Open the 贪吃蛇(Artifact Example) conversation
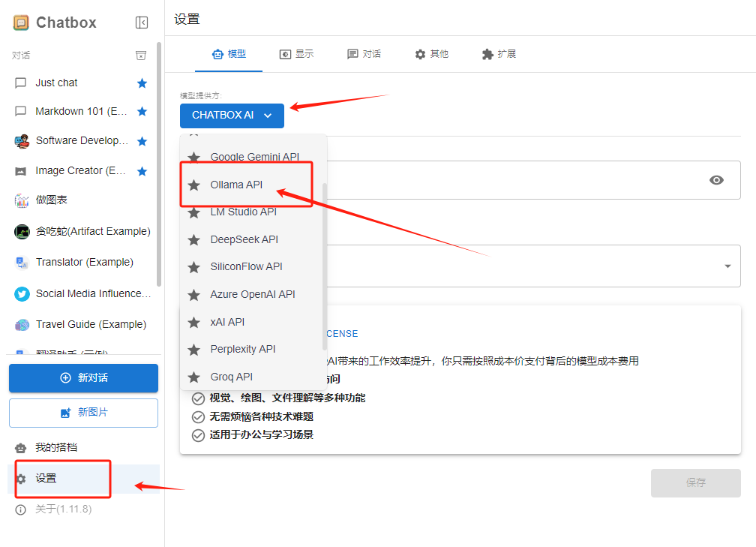756x547 pixels. coord(82,232)
